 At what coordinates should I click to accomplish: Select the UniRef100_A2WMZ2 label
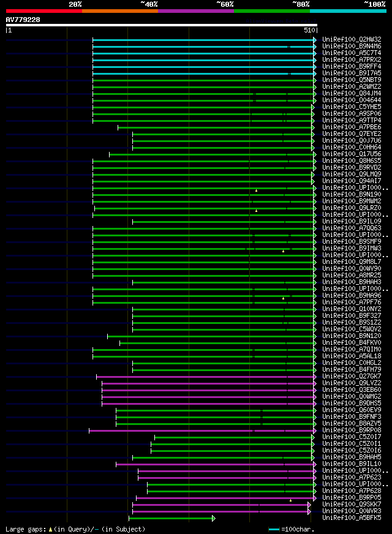[352, 87]
